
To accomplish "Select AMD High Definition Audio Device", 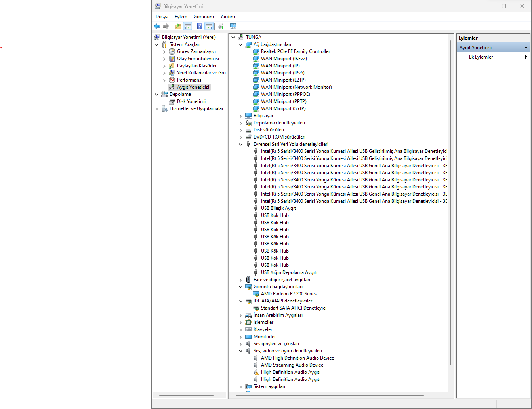I will [x=297, y=358].
